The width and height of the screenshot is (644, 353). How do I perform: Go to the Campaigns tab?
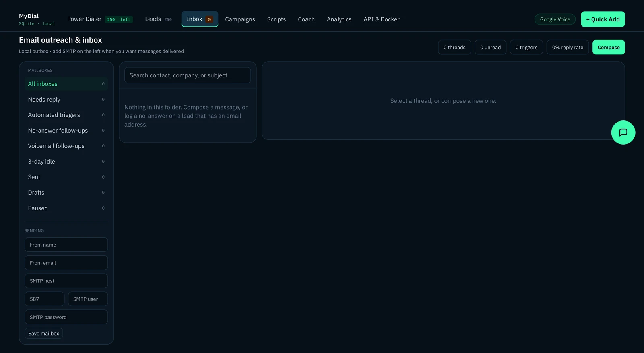(240, 19)
